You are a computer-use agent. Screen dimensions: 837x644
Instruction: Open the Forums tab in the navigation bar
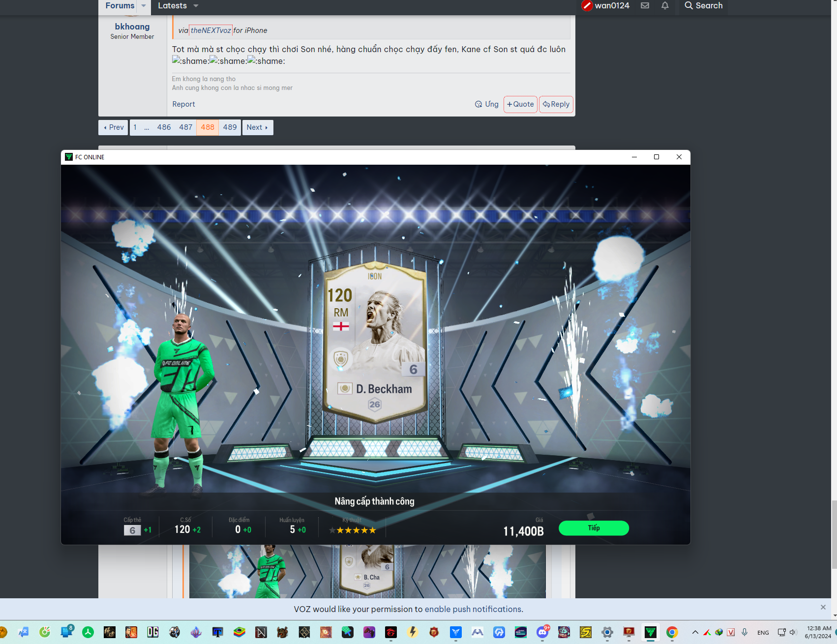(x=120, y=6)
